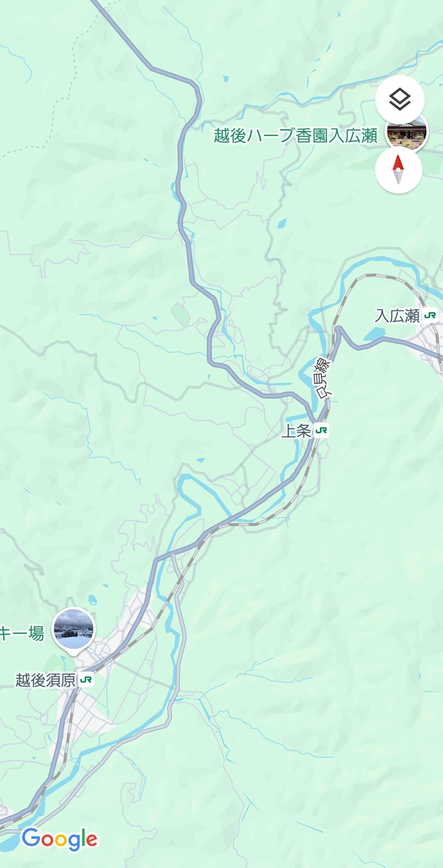
Task: Select the 上条 station JR icon
Action: (x=322, y=430)
